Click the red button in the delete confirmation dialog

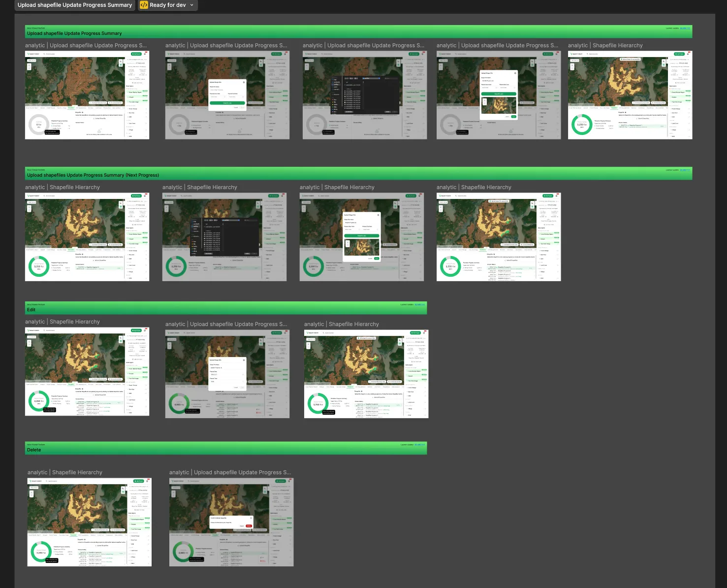click(x=249, y=526)
